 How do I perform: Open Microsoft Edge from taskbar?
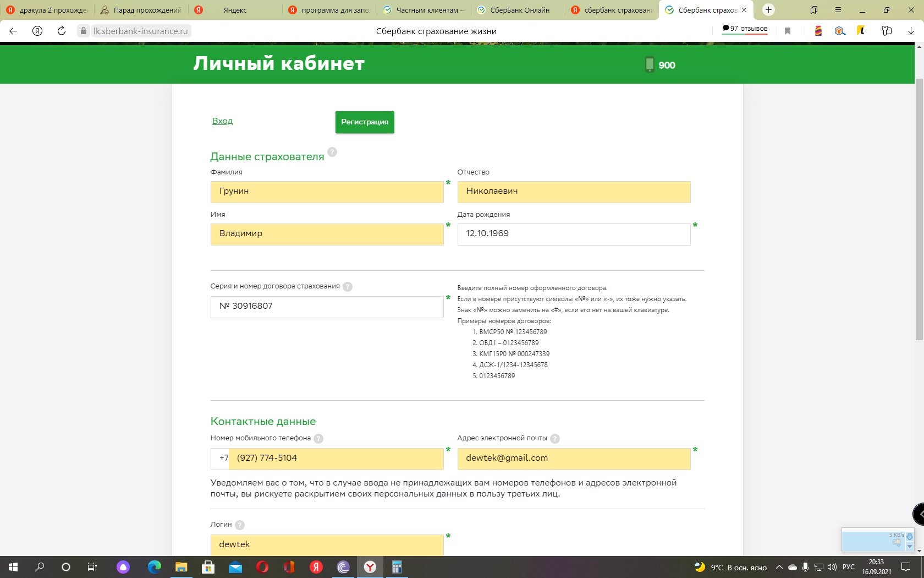[155, 567]
